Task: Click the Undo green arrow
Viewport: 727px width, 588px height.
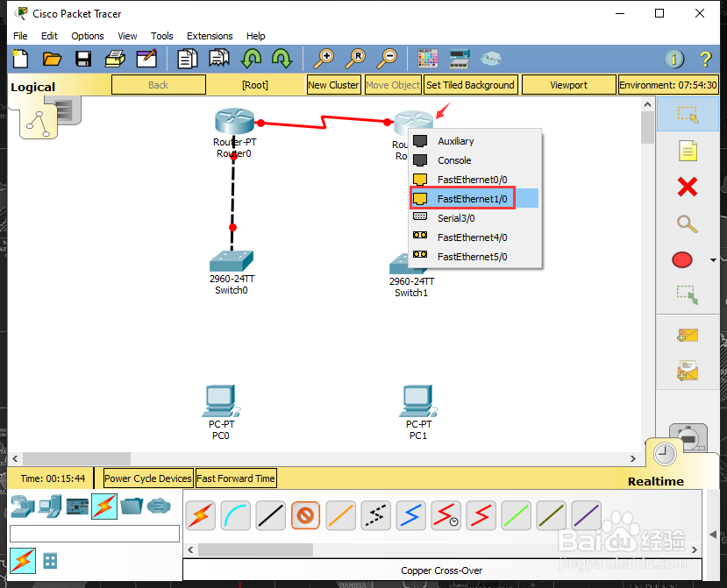Action: click(251, 59)
